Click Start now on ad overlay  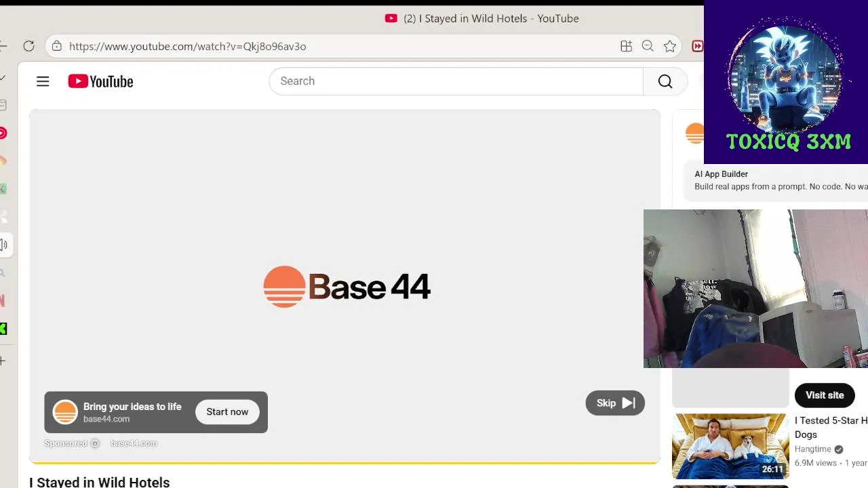[x=227, y=412]
